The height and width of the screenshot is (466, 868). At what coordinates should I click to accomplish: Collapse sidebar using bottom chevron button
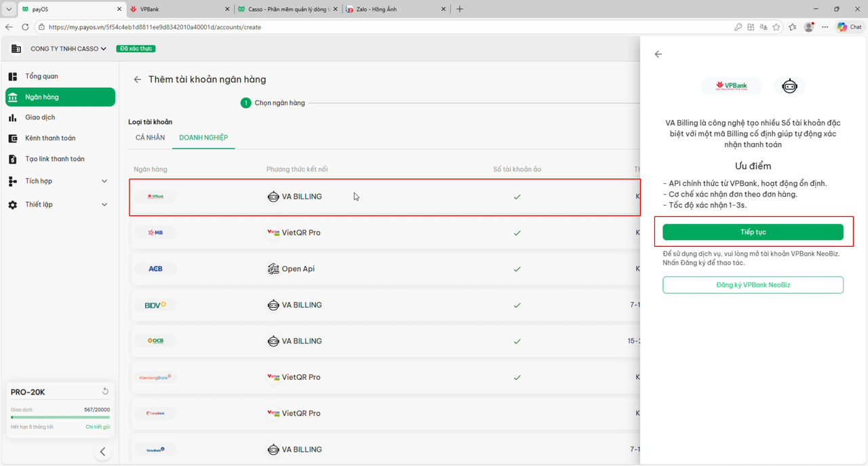pos(102,452)
